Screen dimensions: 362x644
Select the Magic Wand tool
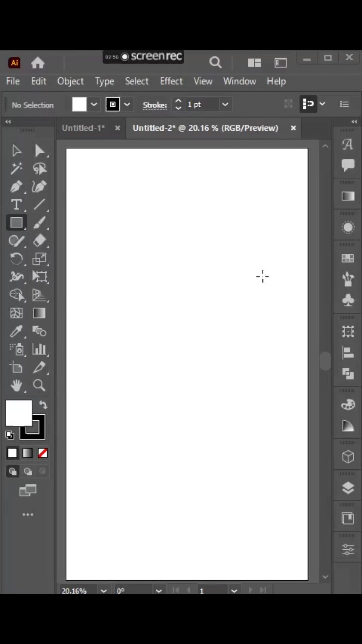pos(16,168)
